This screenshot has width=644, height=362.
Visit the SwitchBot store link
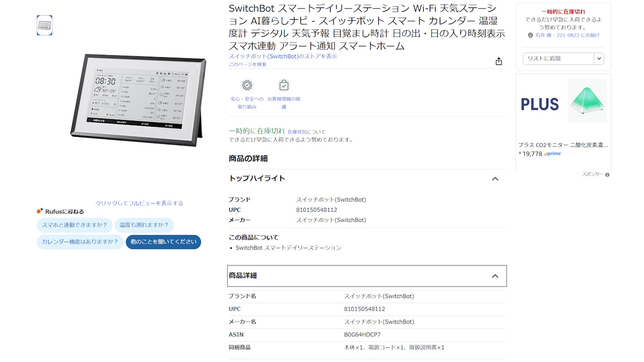(x=283, y=56)
